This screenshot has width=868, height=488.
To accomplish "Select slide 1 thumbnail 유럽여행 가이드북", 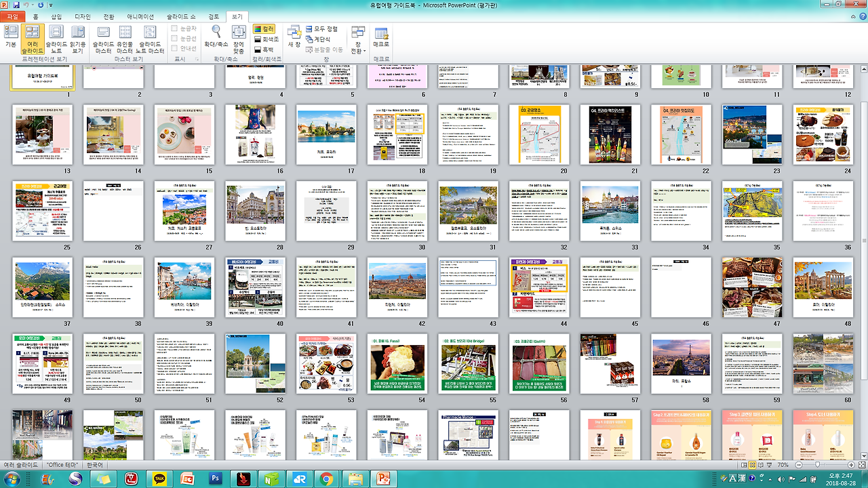I will pos(43,78).
